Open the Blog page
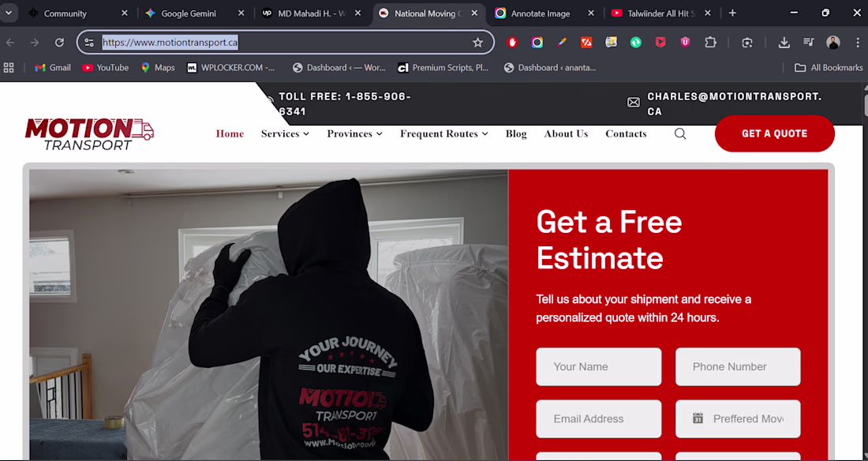The image size is (868, 461). (x=516, y=133)
